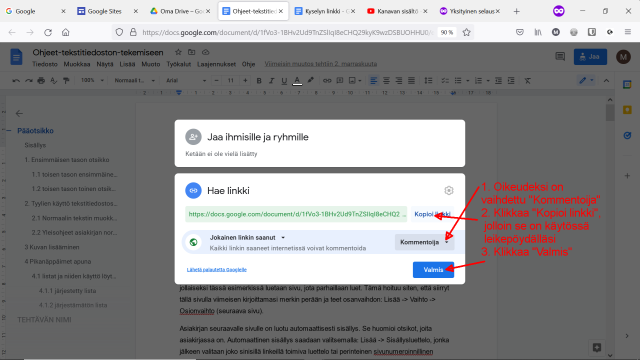640x360 pixels.
Task: Click the share link URL field
Action: (296, 214)
